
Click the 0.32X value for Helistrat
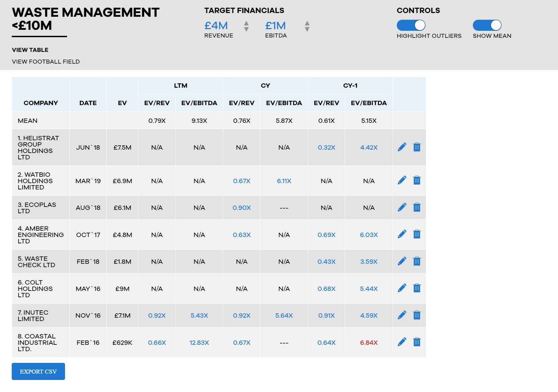click(326, 147)
